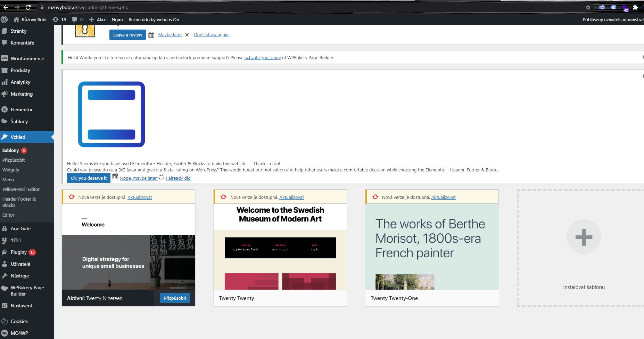Click the MC4WP sidebar icon
The image size is (644, 339).
point(5,333)
